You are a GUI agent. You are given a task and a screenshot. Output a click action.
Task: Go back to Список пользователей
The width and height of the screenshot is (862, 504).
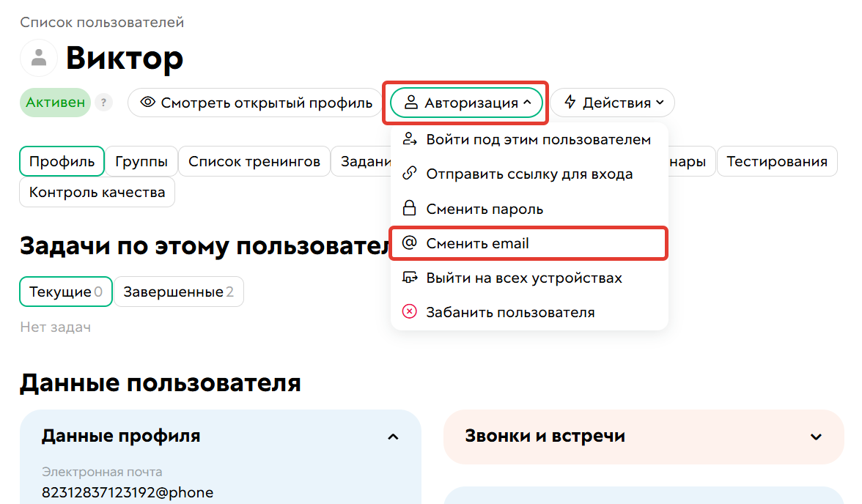pyautogui.click(x=102, y=23)
